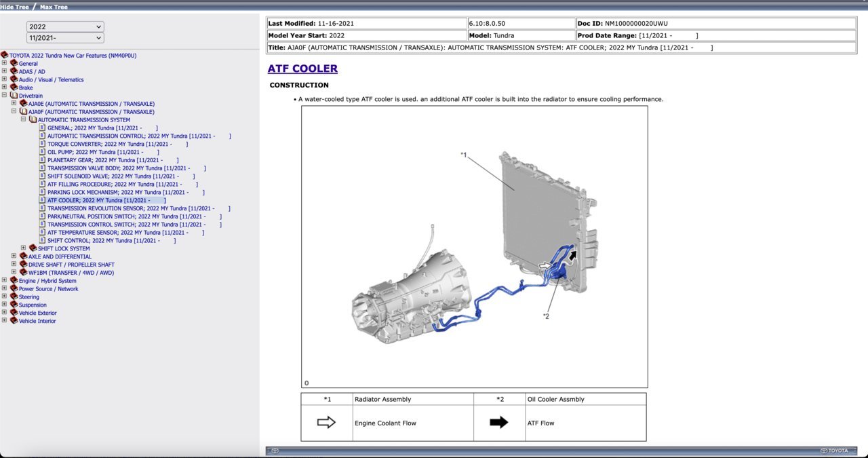The width and height of the screenshot is (868, 458).
Task: Click the Oil Cooler Assmbly legend cell
Action: [586, 399]
